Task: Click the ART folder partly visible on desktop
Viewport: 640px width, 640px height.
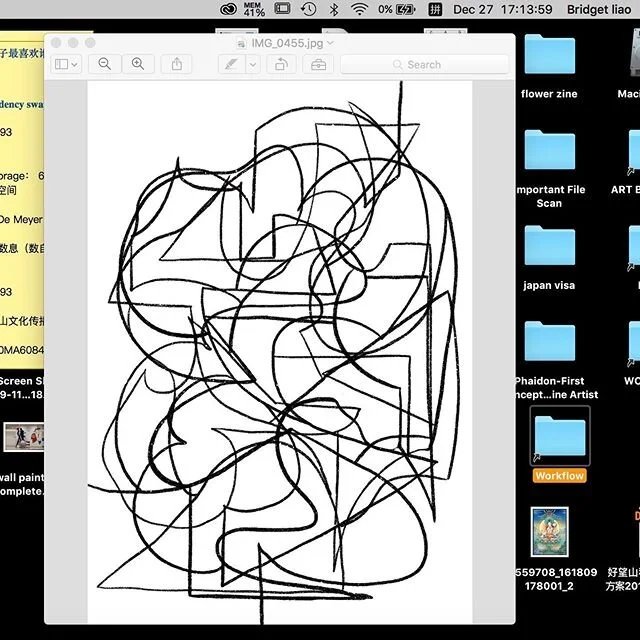Action: (x=634, y=149)
